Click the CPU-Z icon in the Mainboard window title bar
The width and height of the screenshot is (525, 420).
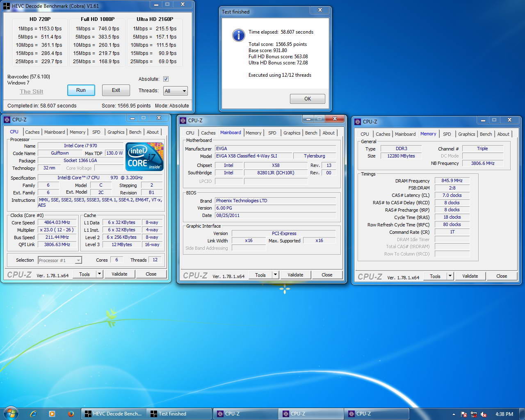[x=183, y=121]
